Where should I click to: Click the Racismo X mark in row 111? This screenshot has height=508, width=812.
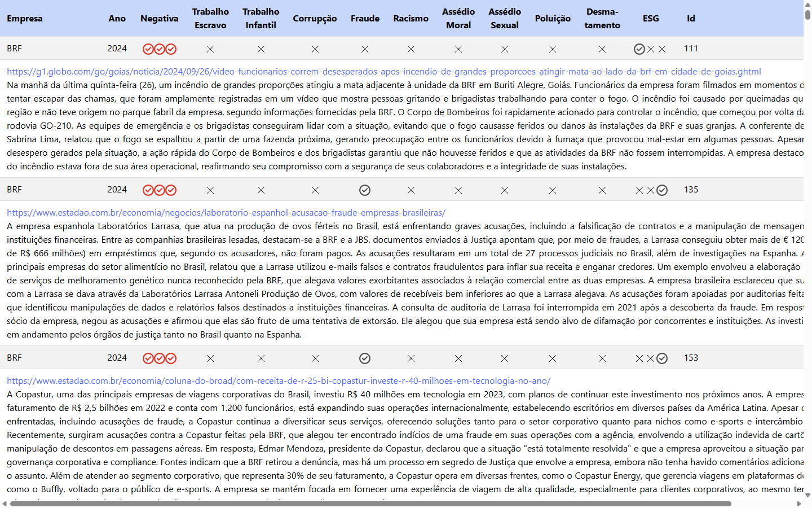(411, 49)
